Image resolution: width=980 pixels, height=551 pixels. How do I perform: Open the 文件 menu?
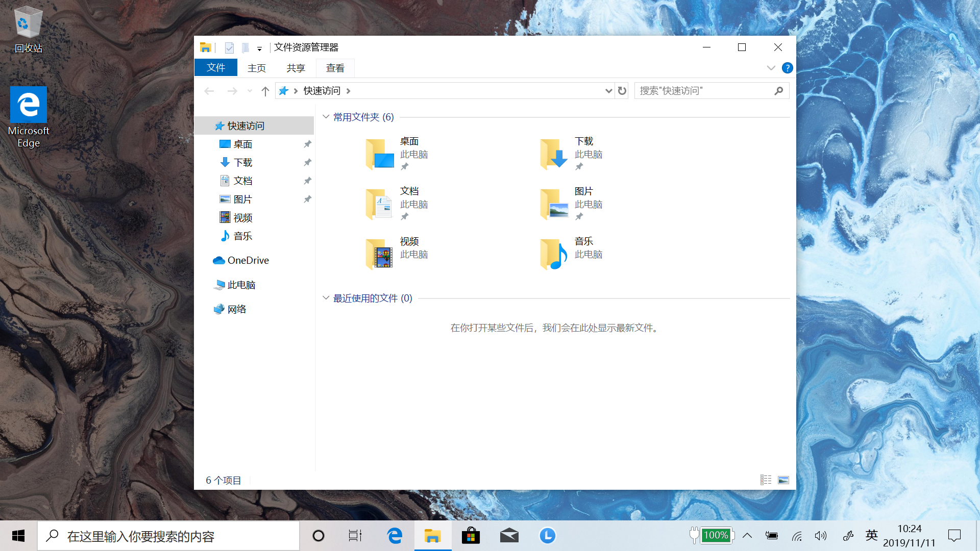(215, 67)
